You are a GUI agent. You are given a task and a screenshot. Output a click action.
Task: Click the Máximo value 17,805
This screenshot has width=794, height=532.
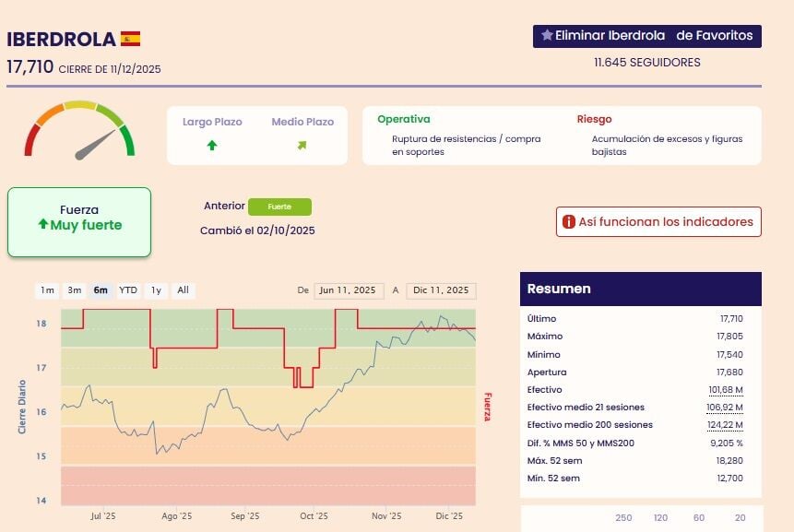(729, 337)
